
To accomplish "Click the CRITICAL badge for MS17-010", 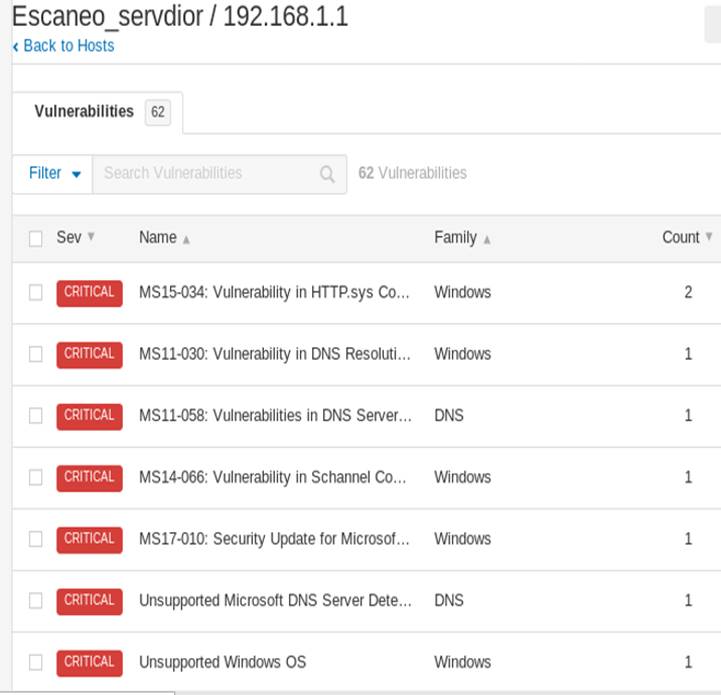I will pos(89,539).
